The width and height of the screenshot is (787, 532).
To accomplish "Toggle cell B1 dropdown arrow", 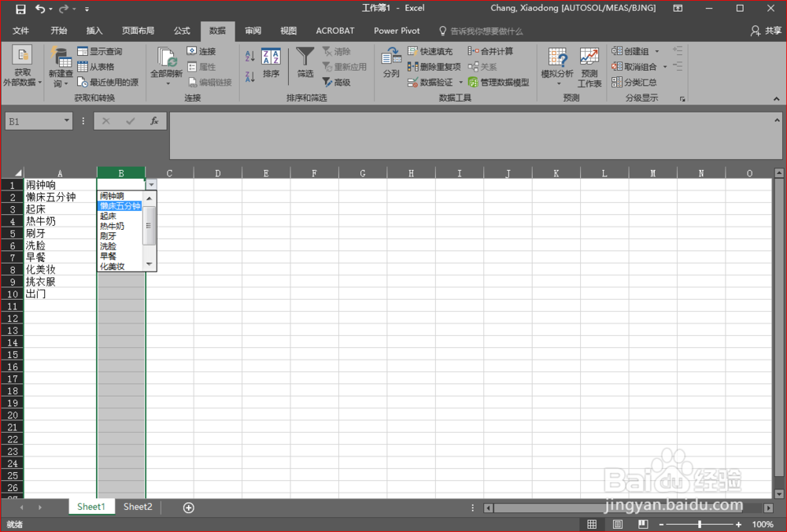I will [151, 185].
